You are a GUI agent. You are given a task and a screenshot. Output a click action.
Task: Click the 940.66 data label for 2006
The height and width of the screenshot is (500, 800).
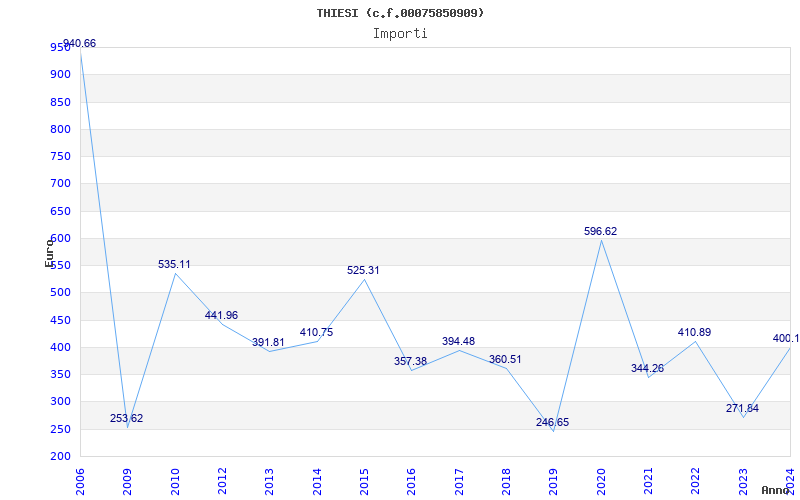point(79,43)
